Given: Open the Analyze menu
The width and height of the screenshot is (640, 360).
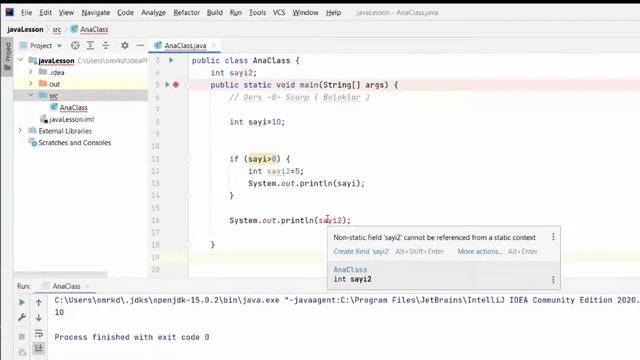Looking at the screenshot, I should pos(153,13).
